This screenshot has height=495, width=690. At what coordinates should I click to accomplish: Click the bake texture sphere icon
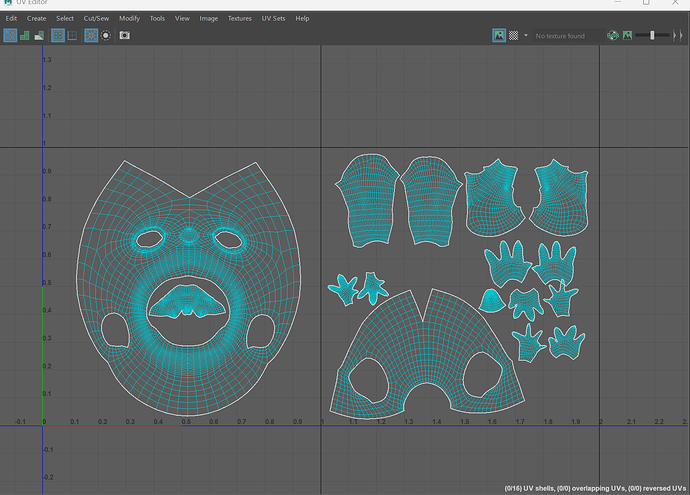click(613, 36)
